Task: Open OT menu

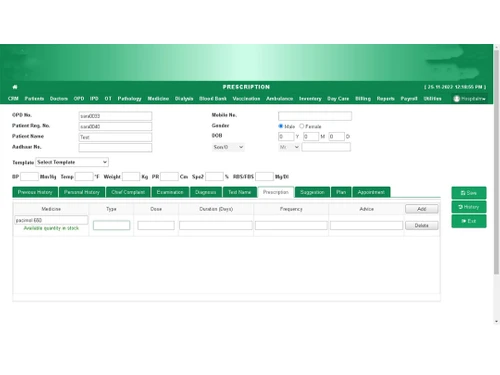Action: point(108,99)
